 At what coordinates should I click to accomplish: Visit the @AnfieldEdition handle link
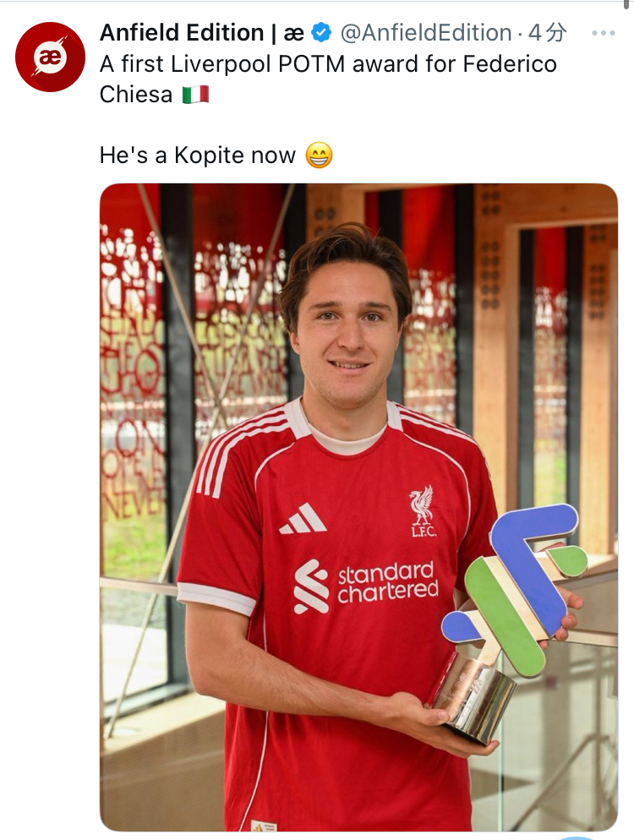tap(426, 33)
